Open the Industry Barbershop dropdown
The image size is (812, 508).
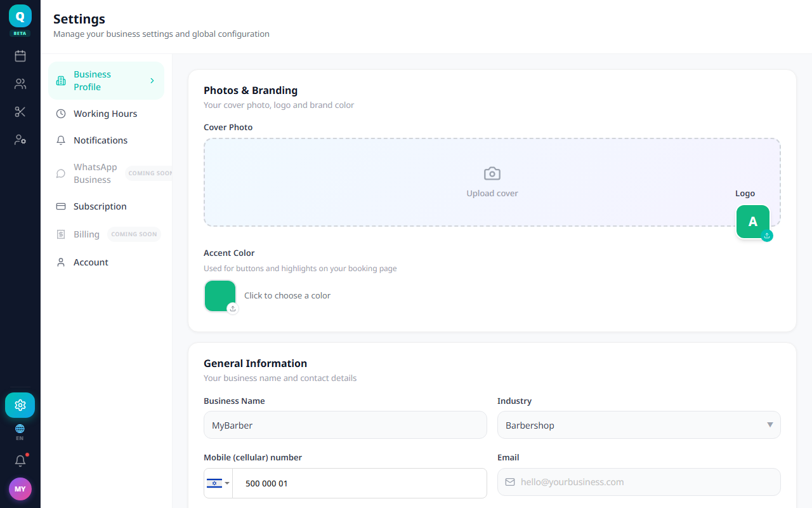(x=639, y=425)
